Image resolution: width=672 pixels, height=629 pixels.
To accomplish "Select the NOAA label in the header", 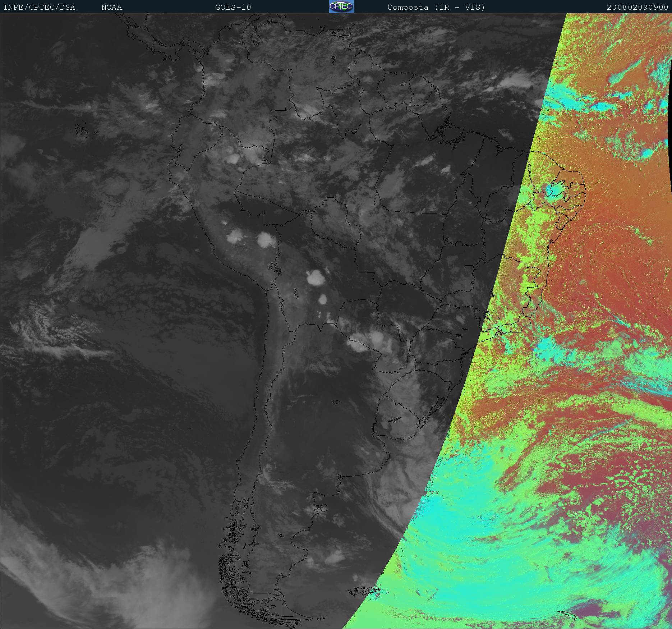I will coord(111,7).
